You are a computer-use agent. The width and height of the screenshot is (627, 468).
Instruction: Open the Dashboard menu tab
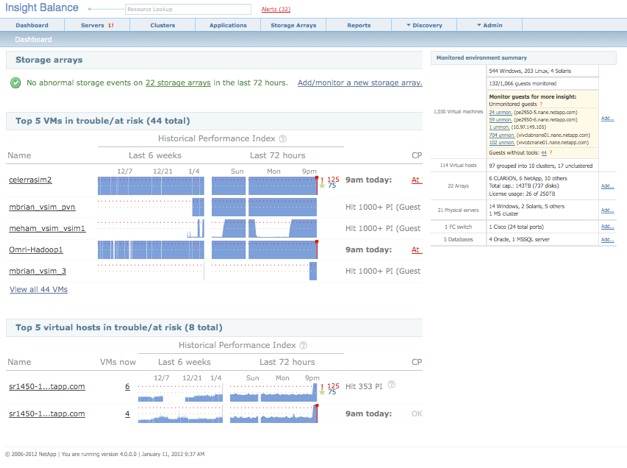click(32, 25)
